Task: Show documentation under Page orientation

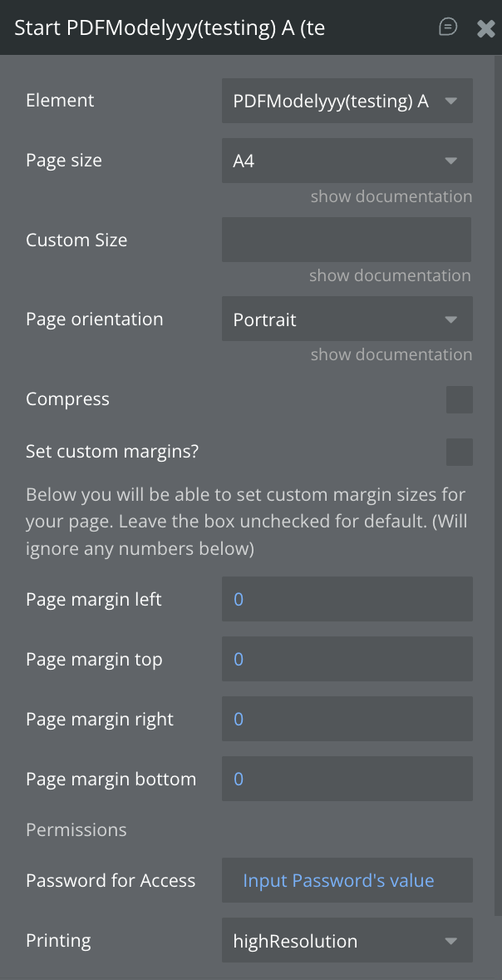Action: coord(391,354)
